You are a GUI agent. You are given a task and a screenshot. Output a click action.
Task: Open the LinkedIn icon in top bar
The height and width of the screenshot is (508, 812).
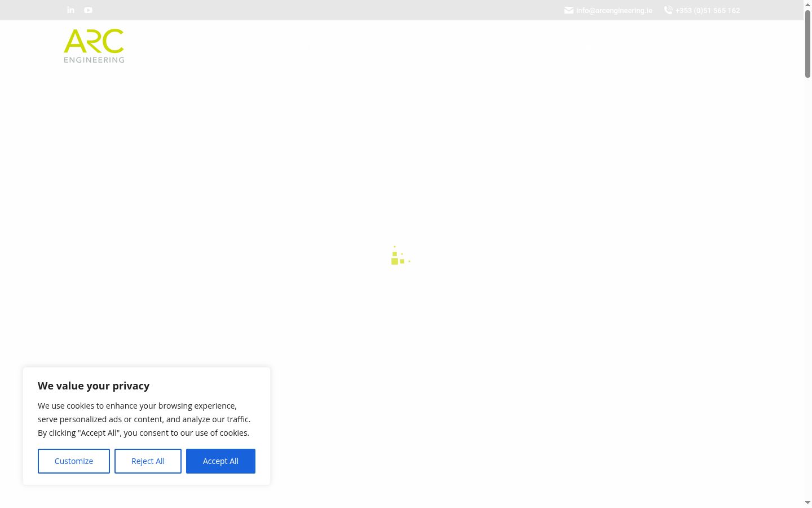(x=70, y=10)
